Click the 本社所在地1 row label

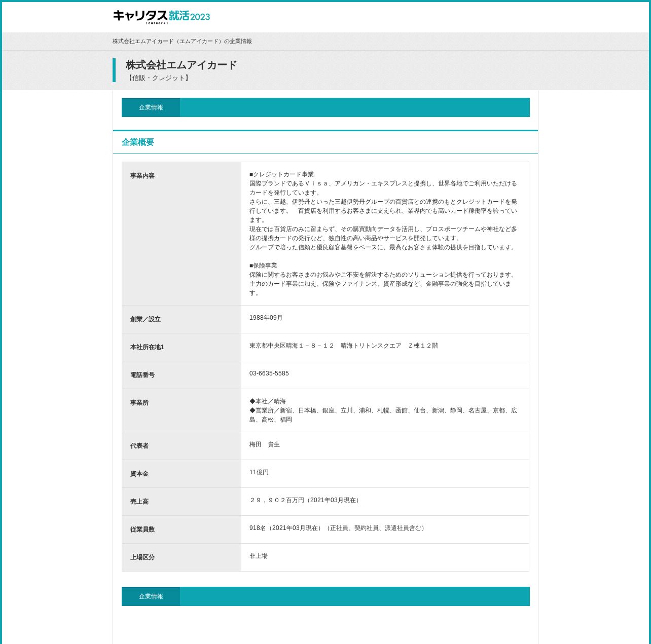tap(147, 347)
